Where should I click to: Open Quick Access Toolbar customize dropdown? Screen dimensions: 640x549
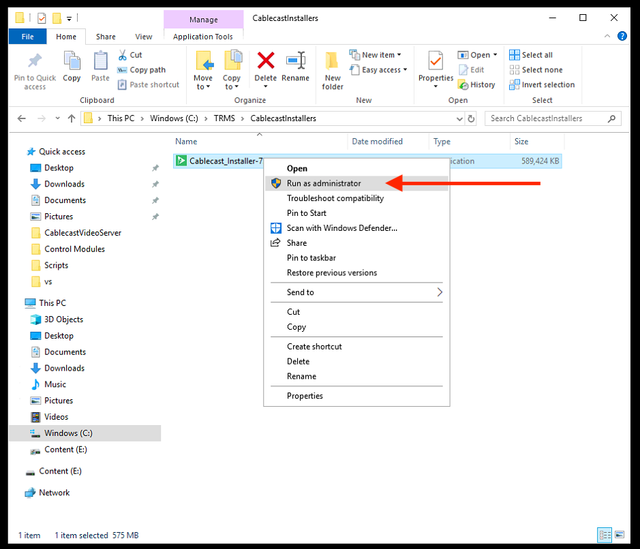tap(69, 18)
